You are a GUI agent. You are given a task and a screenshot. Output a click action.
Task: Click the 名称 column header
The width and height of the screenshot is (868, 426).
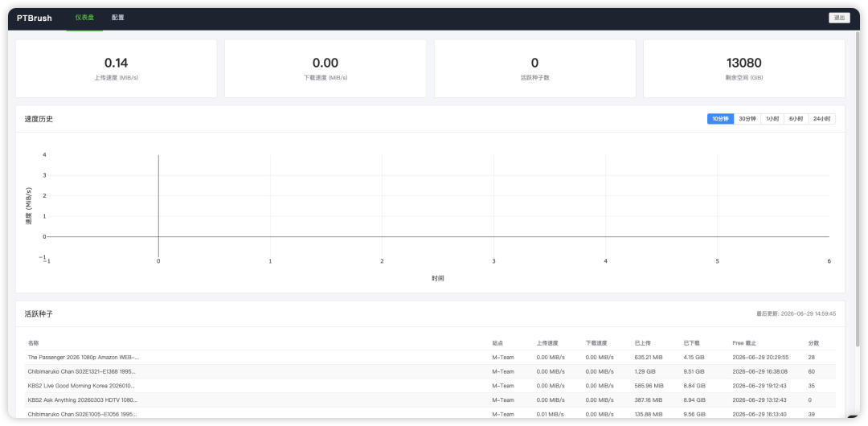point(34,343)
